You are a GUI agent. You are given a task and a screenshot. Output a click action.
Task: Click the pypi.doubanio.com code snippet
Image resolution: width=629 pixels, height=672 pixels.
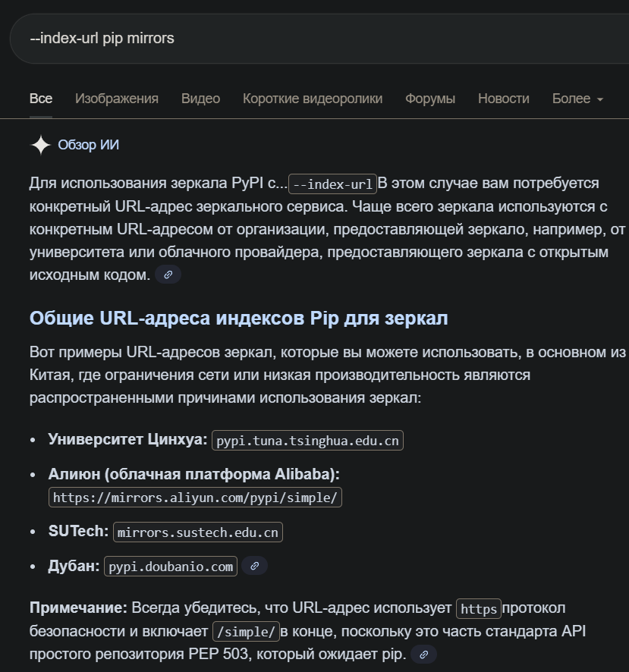(171, 567)
